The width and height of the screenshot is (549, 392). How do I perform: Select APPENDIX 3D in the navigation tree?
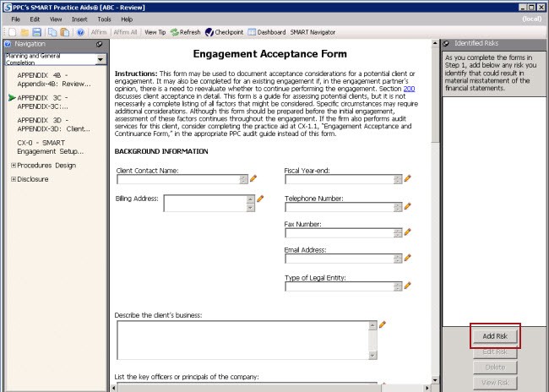[52, 124]
